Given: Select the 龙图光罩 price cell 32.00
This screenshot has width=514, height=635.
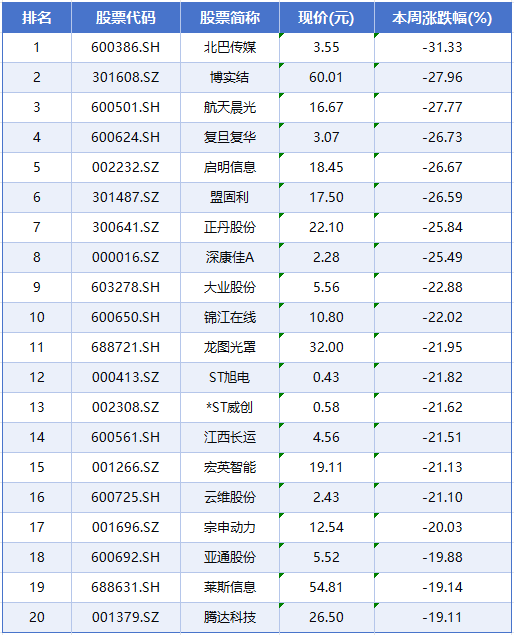Looking at the screenshot, I should pos(326,347).
